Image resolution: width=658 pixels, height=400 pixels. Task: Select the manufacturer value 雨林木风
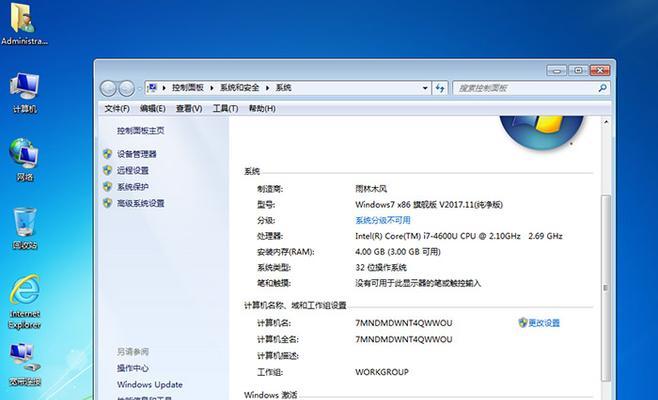(371, 188)
